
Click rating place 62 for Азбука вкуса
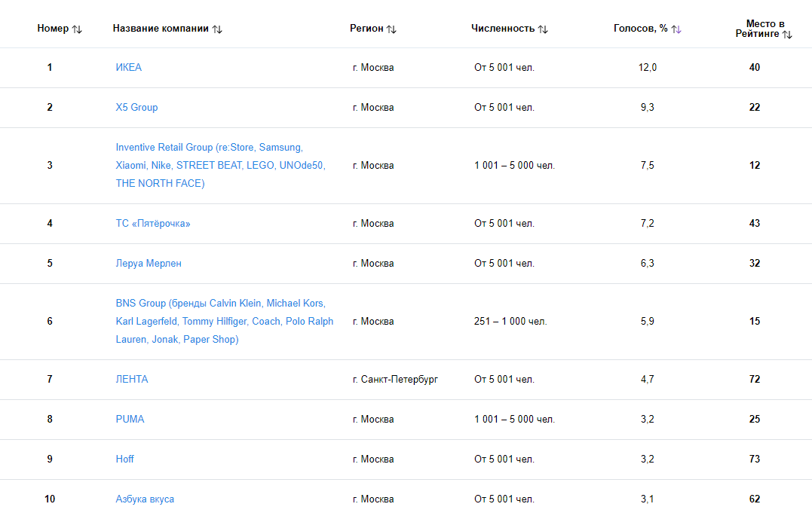pos(755,499)
